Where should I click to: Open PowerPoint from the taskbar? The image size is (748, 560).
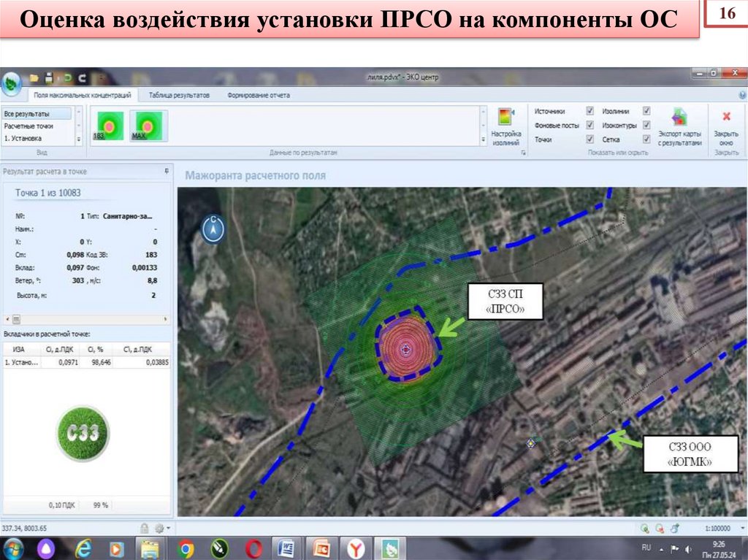coord(321,549)
